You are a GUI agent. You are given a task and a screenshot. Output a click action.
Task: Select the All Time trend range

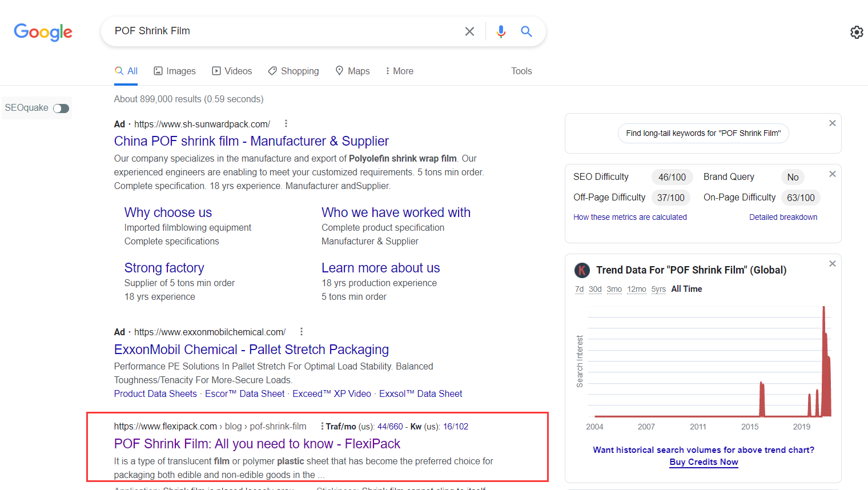click(x=686, y=289)
